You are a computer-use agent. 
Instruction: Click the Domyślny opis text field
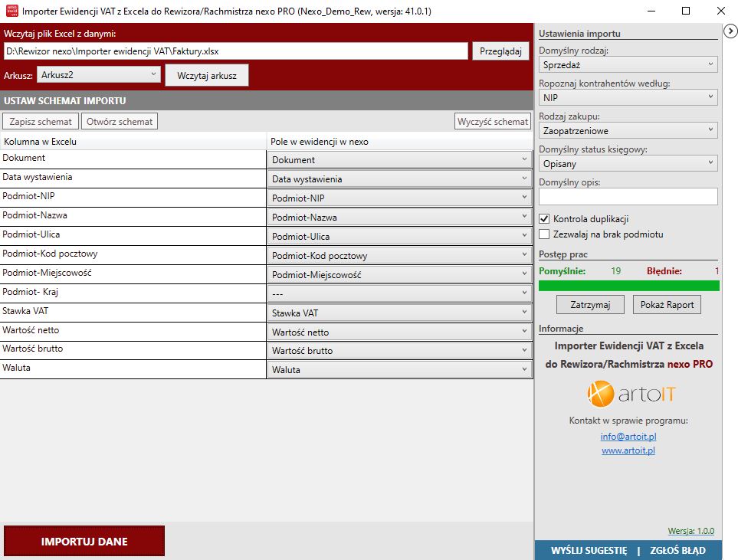click(x=628, y=197)
